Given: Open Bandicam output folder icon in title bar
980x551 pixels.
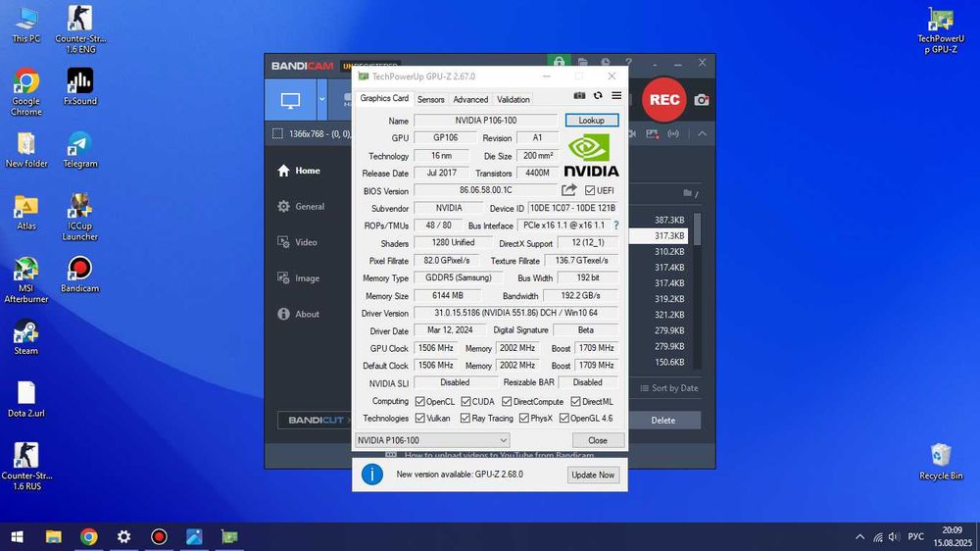Looking at the screenshot, I should pos(582,63).
